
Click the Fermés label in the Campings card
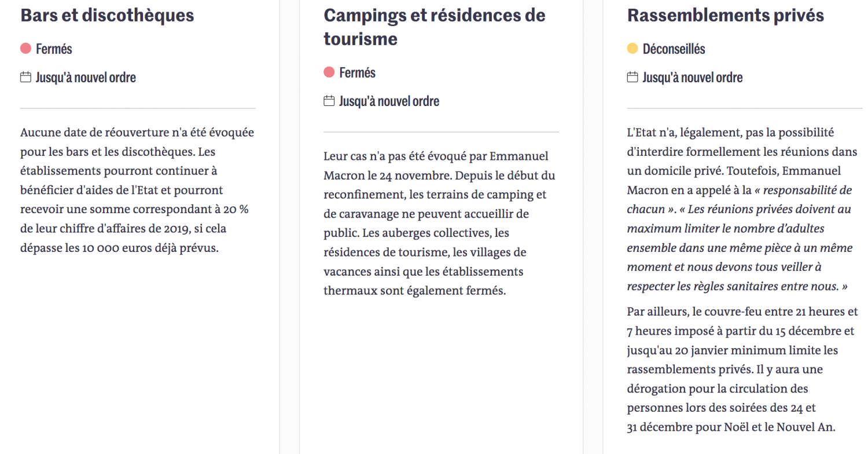pyautogui.click(x=357, y=73)
